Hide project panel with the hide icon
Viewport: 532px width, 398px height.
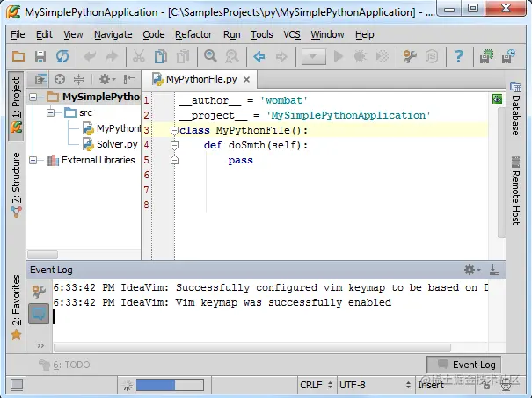click(x=129, y=80)
